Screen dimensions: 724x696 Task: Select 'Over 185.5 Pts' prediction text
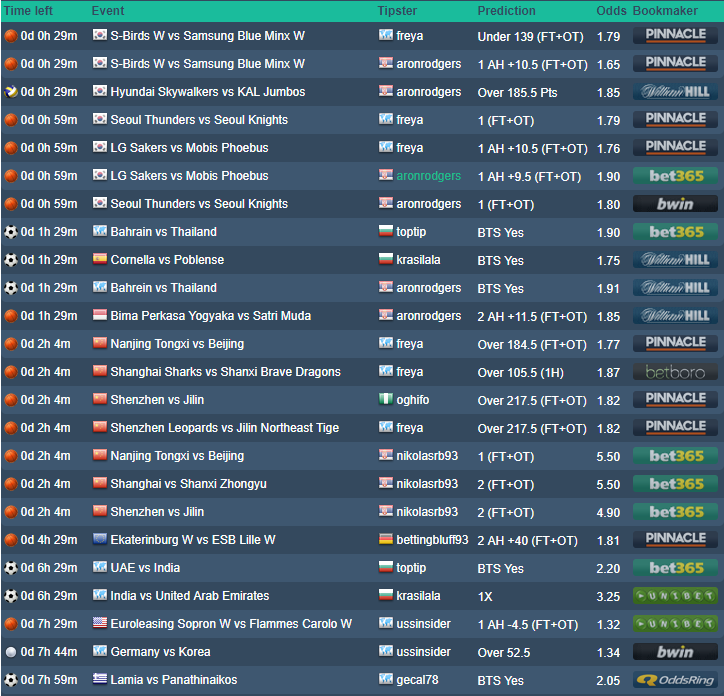pyautogui.click(x=517, y=92)
